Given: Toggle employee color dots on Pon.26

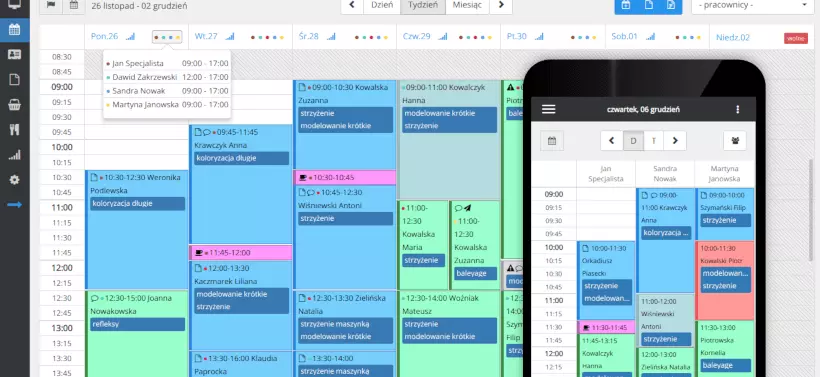Looking at the screenshot, I should pyautogui.click(x=167, y=37).
